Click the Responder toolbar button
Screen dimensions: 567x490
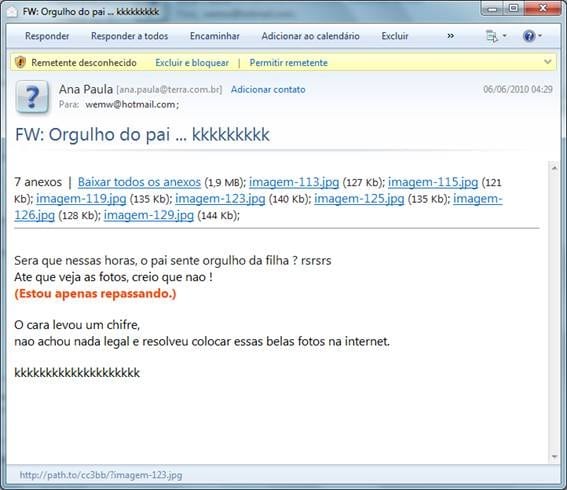(x=47, y=36)
